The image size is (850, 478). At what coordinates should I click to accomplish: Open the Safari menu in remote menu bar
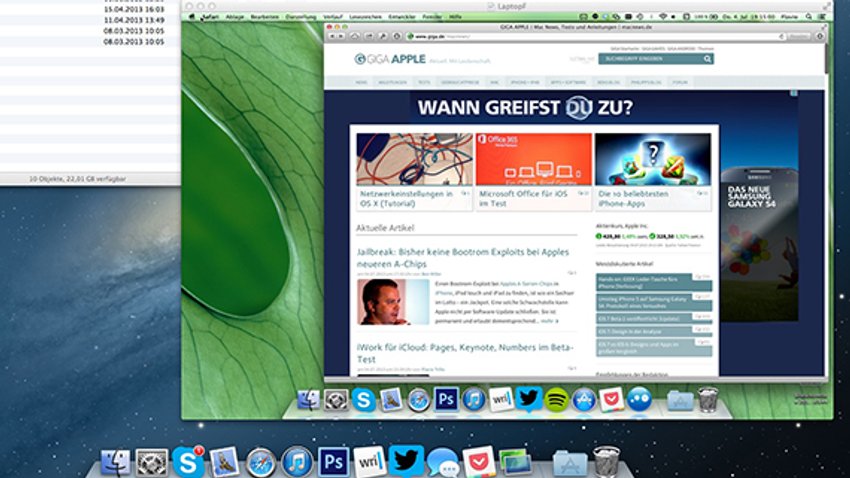pos(210,17)
